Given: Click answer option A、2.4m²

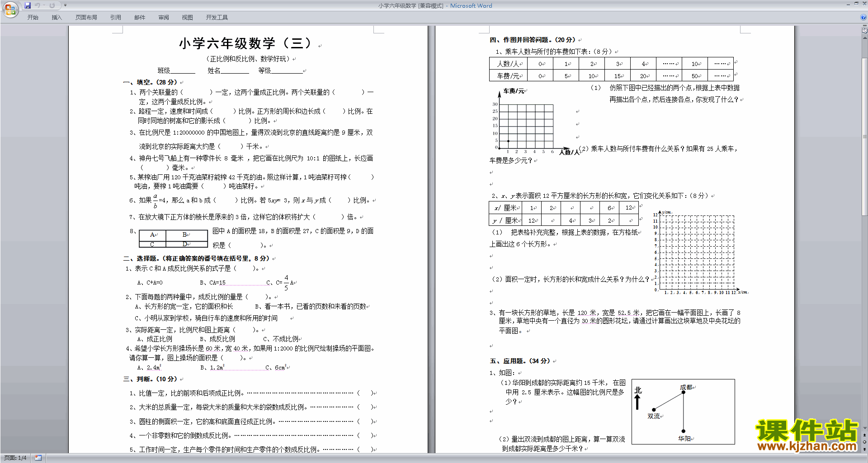Looking at the screenshot, I should [x=149, y=368].
